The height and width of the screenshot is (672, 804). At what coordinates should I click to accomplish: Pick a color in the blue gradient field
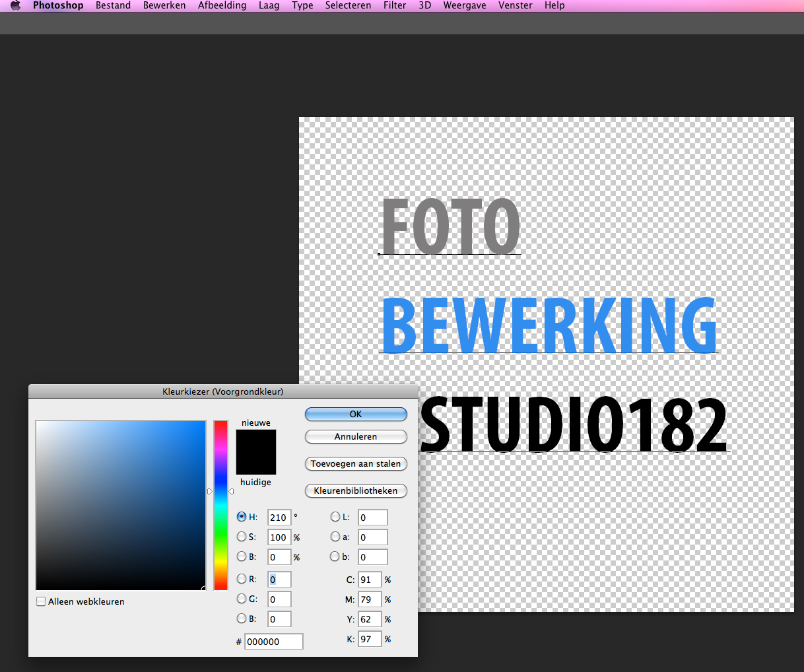point(121,505)
